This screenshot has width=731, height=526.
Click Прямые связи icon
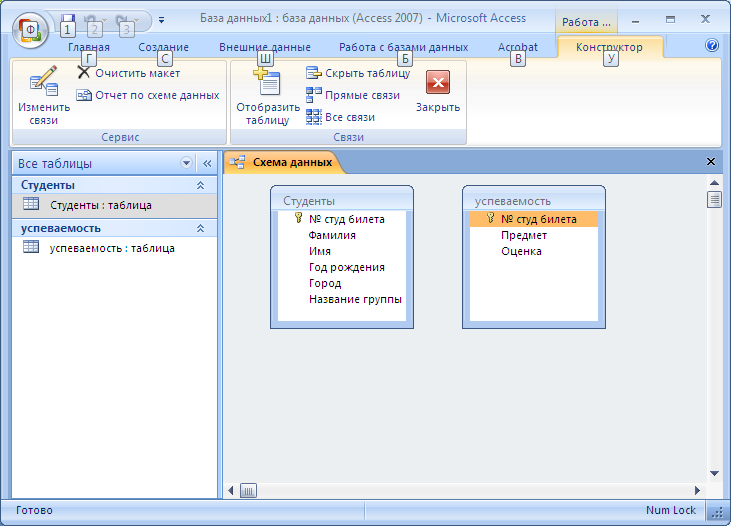(x=314, y=95)
